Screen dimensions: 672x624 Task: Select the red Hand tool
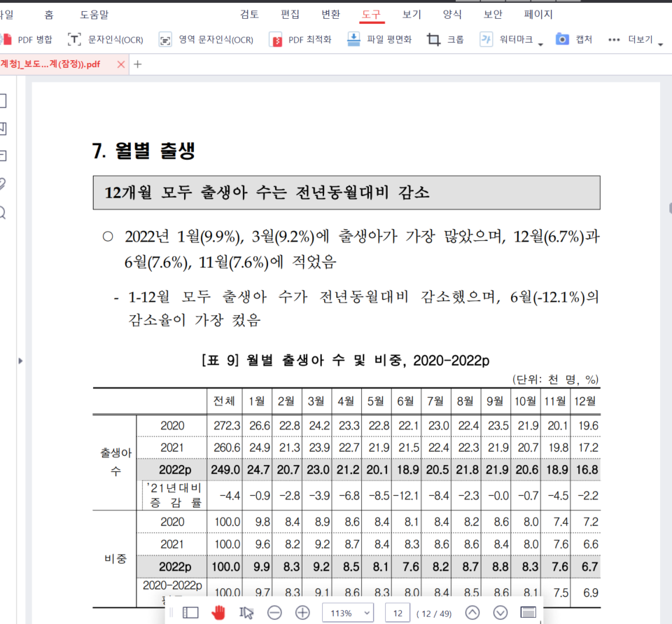click(218, 612)
